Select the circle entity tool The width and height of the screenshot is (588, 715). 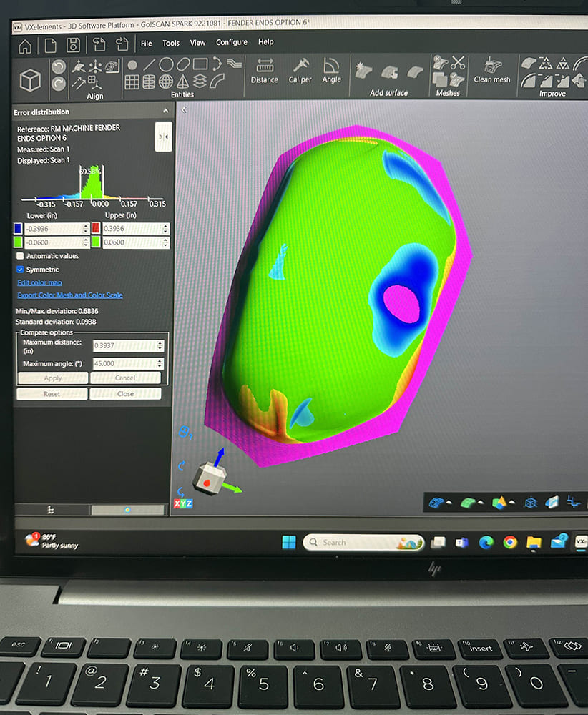(x=166, y=64)
